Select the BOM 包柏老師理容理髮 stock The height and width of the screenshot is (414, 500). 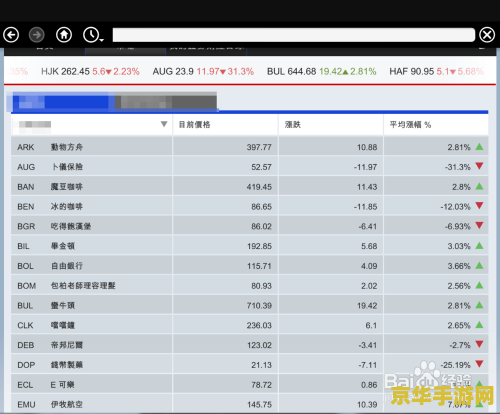point(250,286)
